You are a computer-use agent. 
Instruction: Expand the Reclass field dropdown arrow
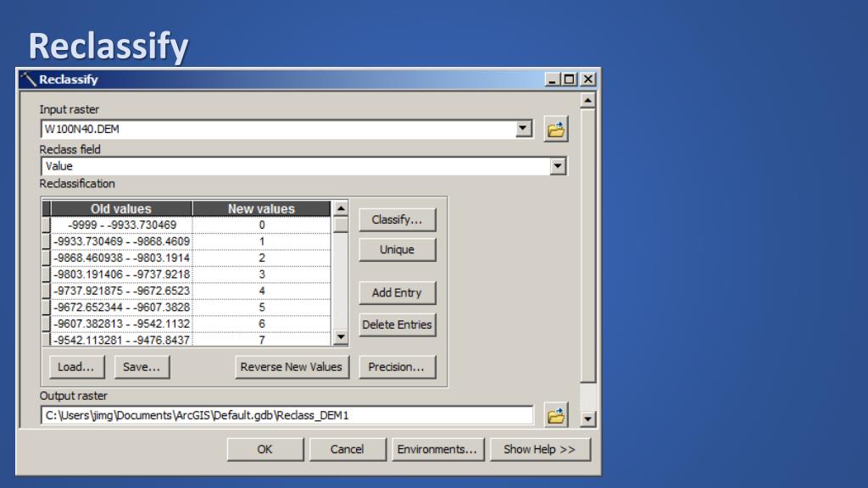558,166
